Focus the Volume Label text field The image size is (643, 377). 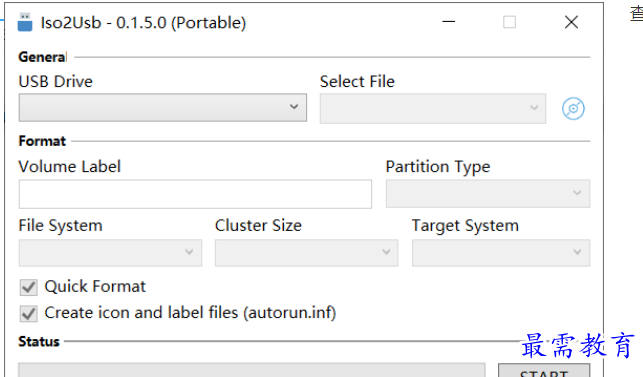pos(195,194)
